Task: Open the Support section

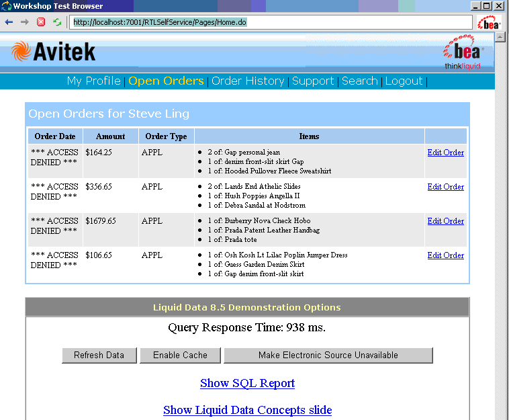Action: coord(313,81)
